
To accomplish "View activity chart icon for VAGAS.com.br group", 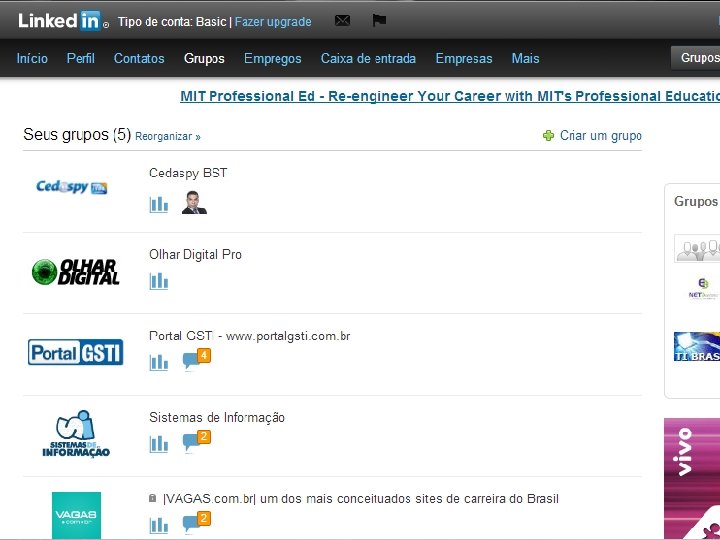I will click(x=159, y=525).
